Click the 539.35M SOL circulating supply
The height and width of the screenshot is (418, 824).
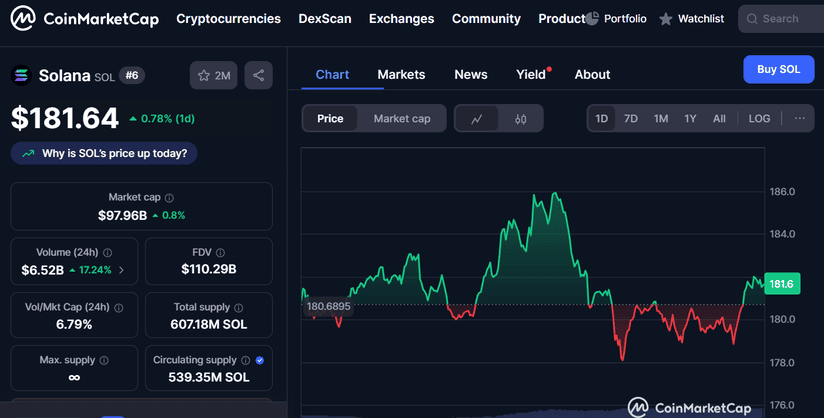point(209,378)
